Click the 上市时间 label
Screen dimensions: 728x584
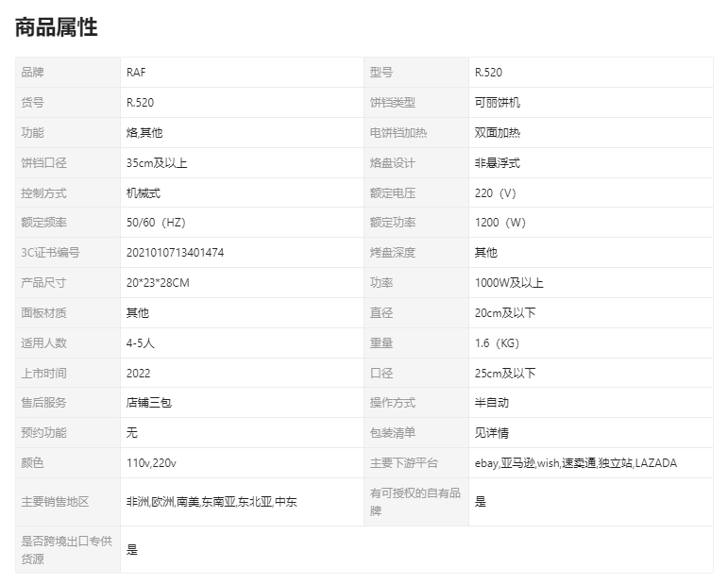coord(43,373)
